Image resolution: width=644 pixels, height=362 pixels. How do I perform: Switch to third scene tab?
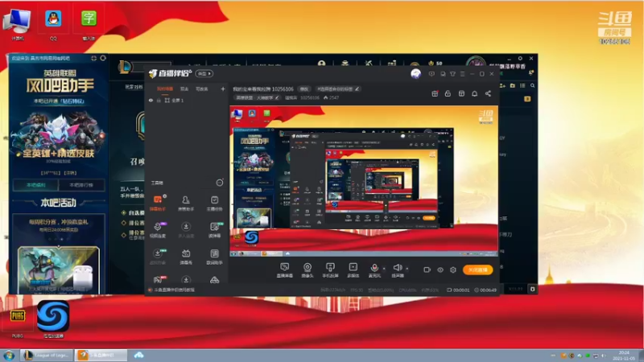click(x=202, y=88)
